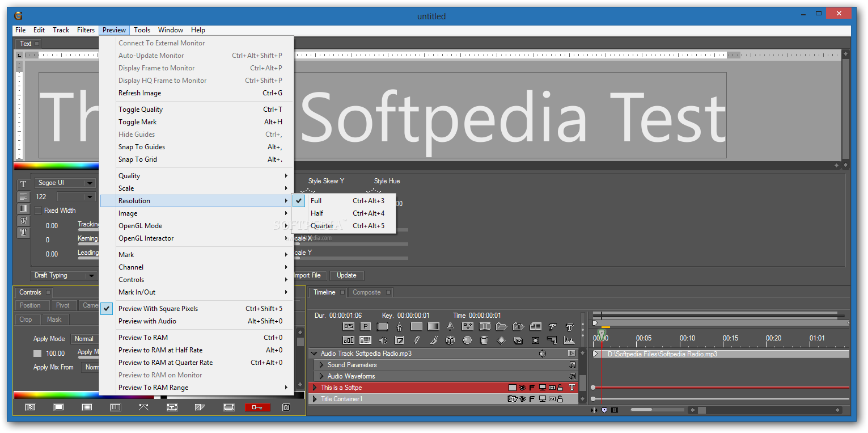The image size is (868, 433).
Task: Expand the This is a Softpe track
Action: pyautogui.click(x=315, y=388)
